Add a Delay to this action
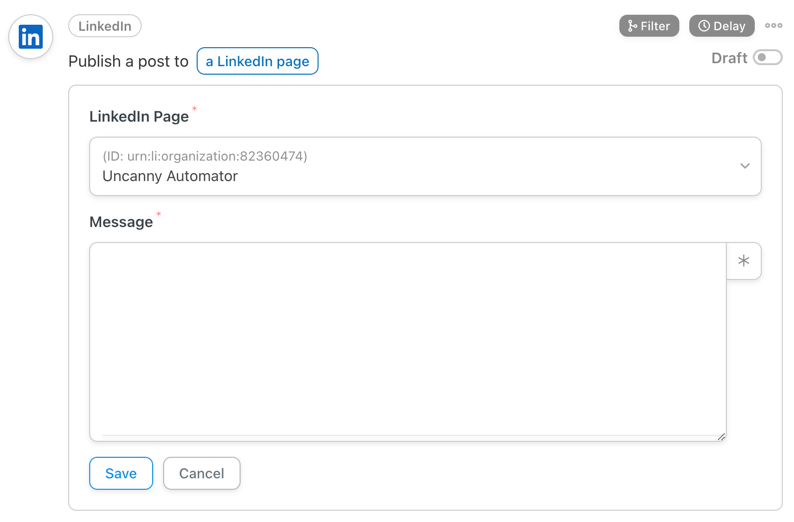794x522 pixels. [722, 26]
